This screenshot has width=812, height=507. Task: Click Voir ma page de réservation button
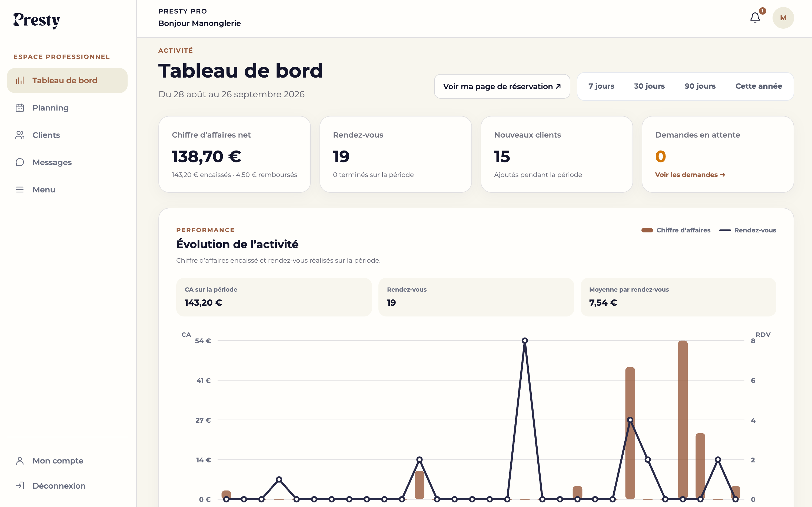coord(502,86)
